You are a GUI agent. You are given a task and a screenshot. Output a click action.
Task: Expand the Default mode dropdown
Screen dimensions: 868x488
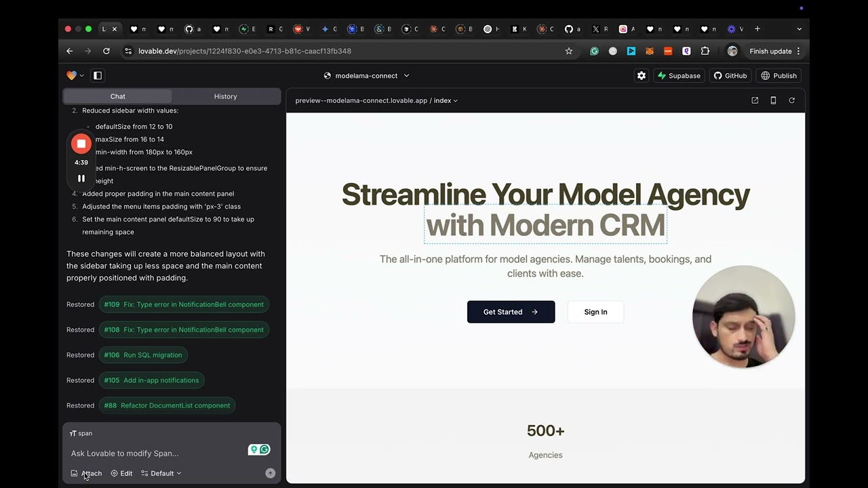(161, 473)
